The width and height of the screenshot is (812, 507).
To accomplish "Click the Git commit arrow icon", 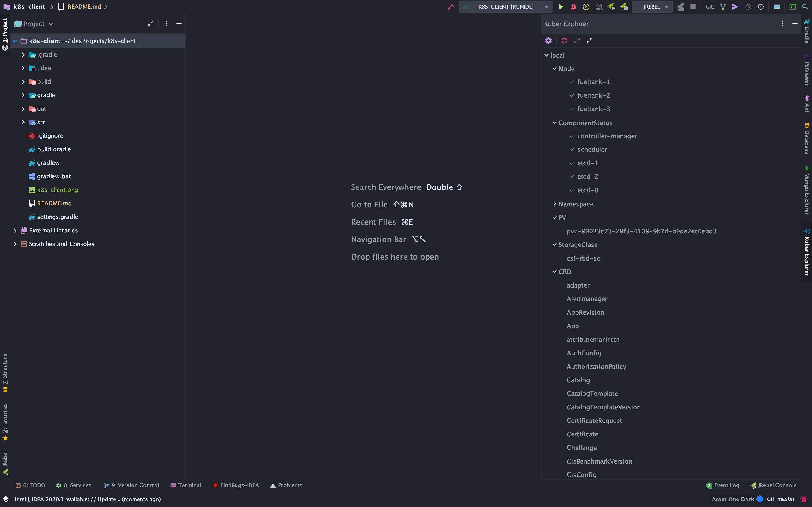I will point(736,7).
